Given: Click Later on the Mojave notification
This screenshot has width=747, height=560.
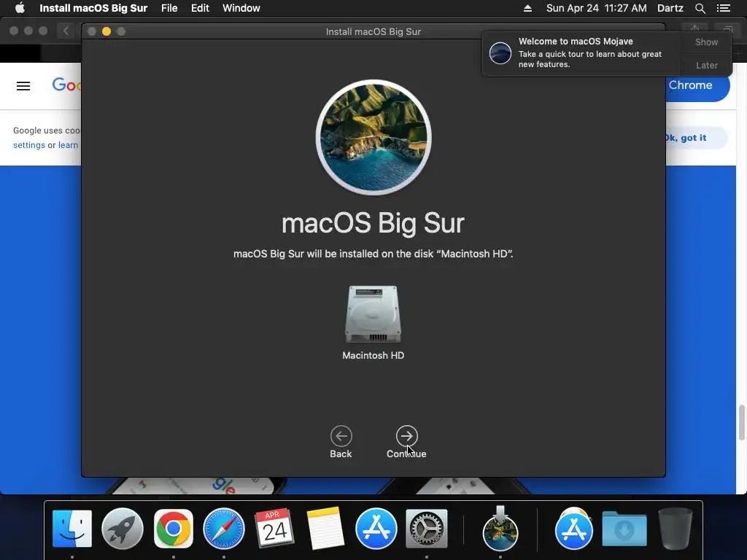Looking at the screenshot, I should [x=706, y=65].
